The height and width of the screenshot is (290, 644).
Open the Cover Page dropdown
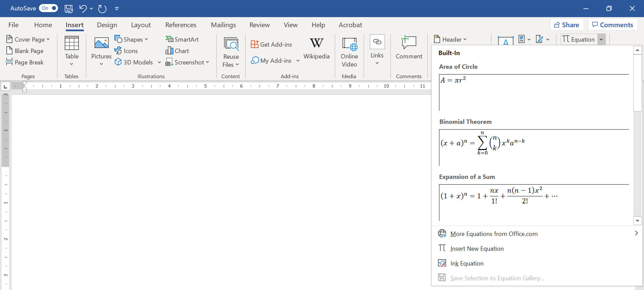pos(28,39)
